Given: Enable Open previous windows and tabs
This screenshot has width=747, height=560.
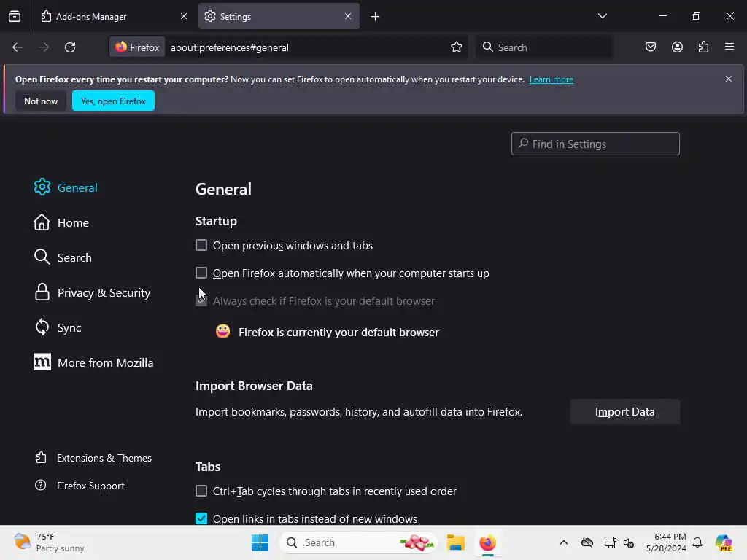Looking at the screenshot, I should pyautogui.click(x=201, y=245).
